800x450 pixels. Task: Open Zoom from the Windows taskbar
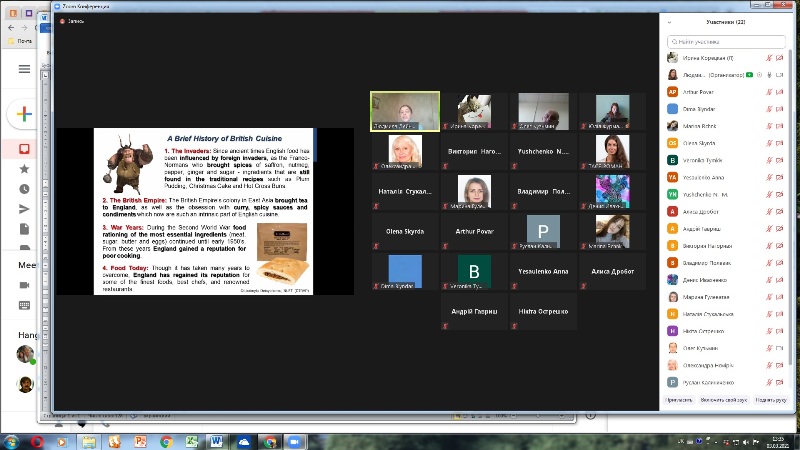click(x=295, y=441)
